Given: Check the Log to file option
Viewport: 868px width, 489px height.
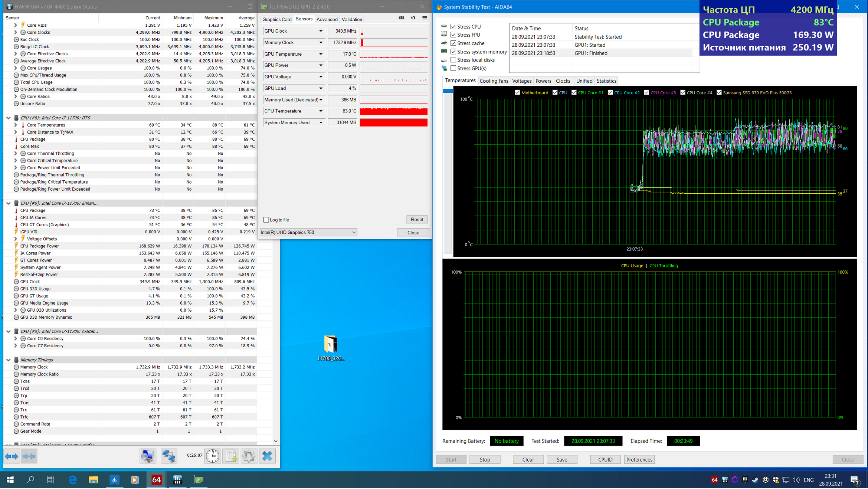Looking at the screenshot, I should coord(266,220).
